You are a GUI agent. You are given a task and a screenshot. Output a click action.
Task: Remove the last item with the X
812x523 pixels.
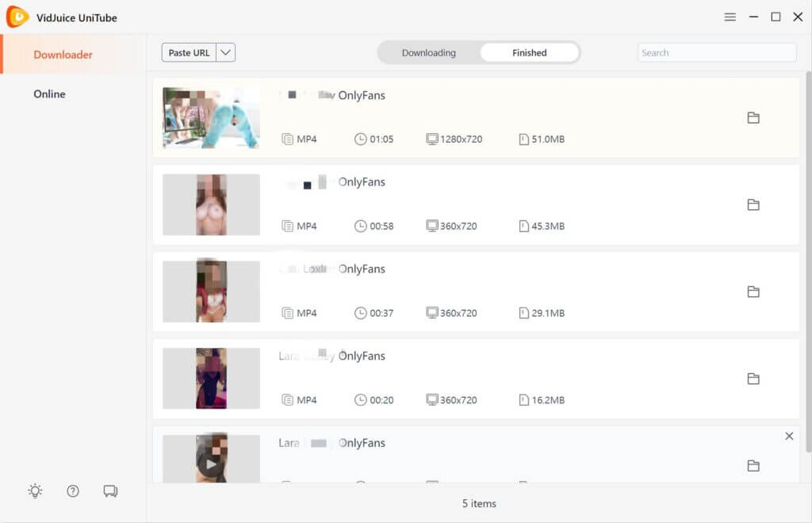pos(789,436)
